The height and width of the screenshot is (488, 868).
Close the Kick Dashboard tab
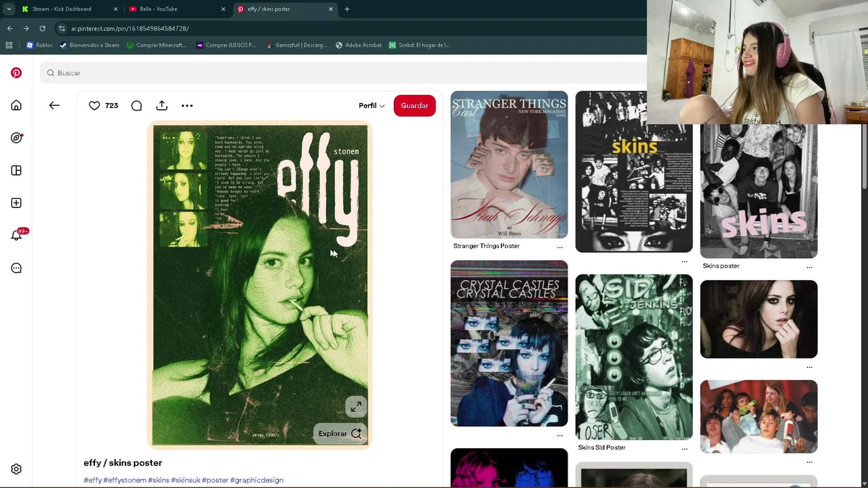115,9
